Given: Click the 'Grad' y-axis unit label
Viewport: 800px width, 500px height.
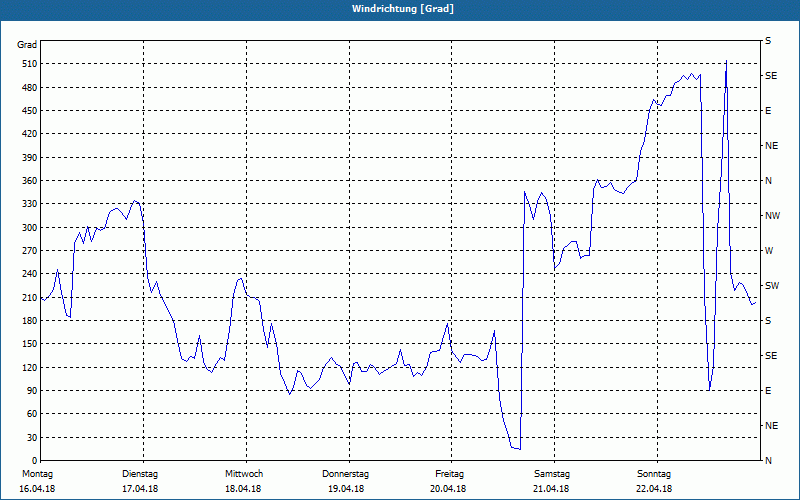Looking at the screenshot, I should pos(27,45).
